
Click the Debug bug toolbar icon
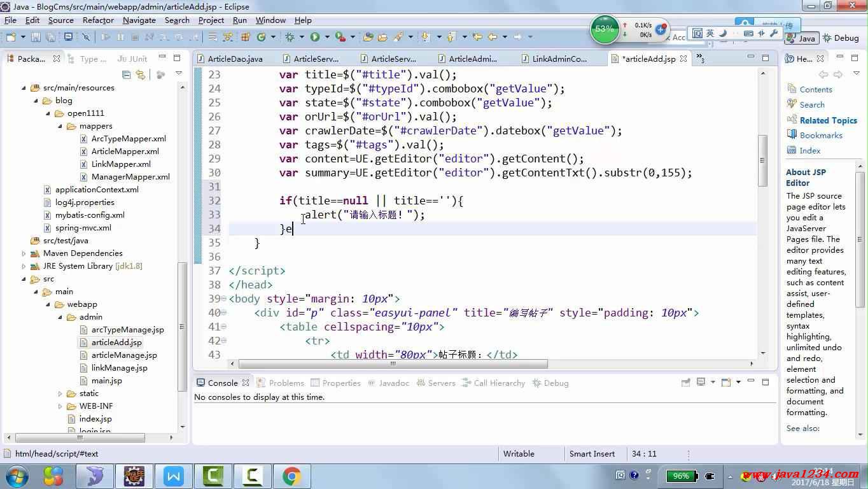[290, 38]
